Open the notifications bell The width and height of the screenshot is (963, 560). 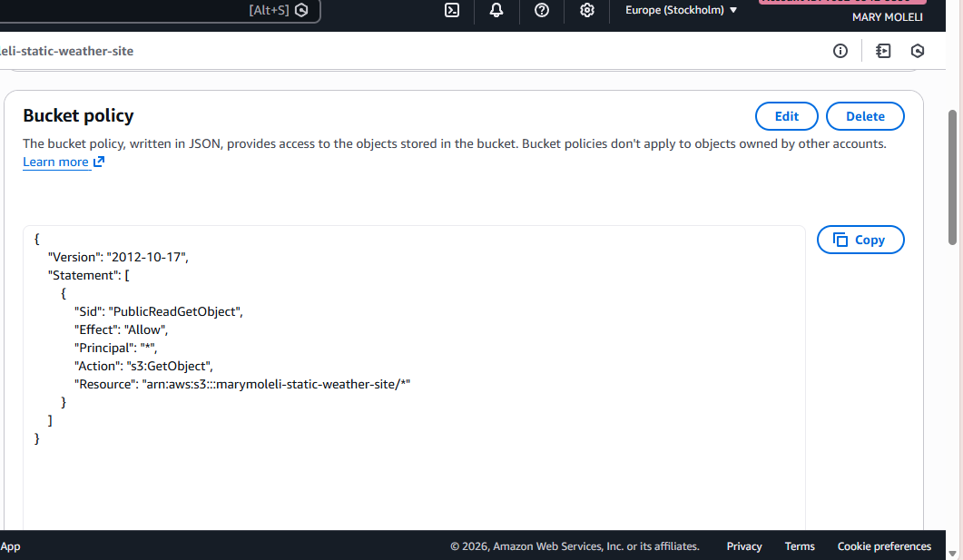click(496, 10)
